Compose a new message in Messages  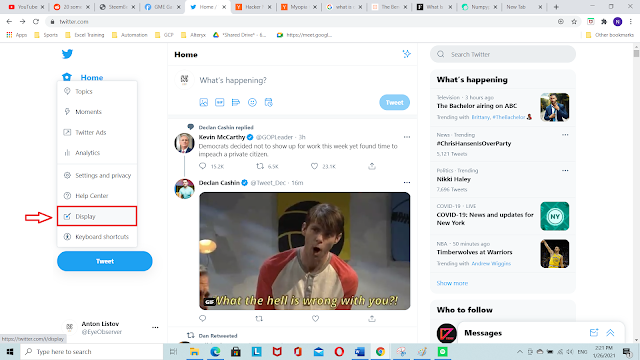click(594, 333)
